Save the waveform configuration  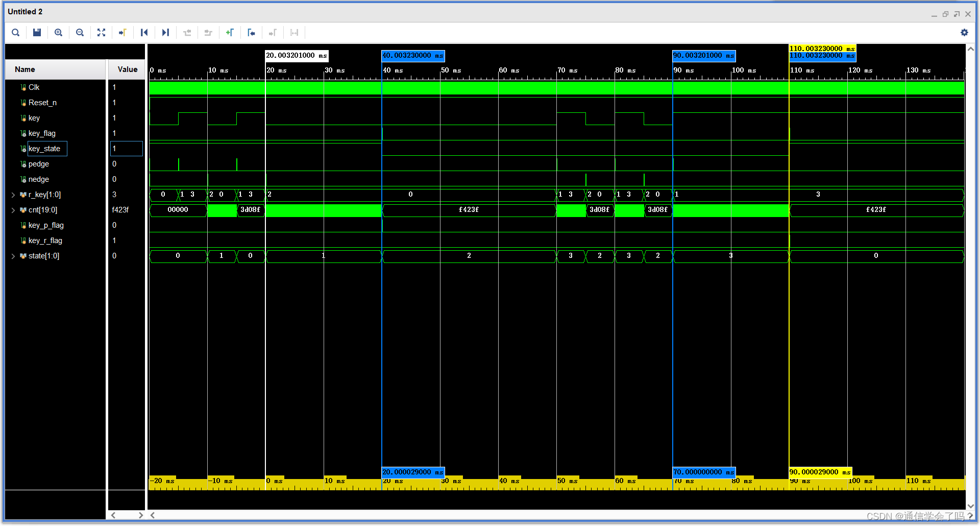click(x=37, y=33)
